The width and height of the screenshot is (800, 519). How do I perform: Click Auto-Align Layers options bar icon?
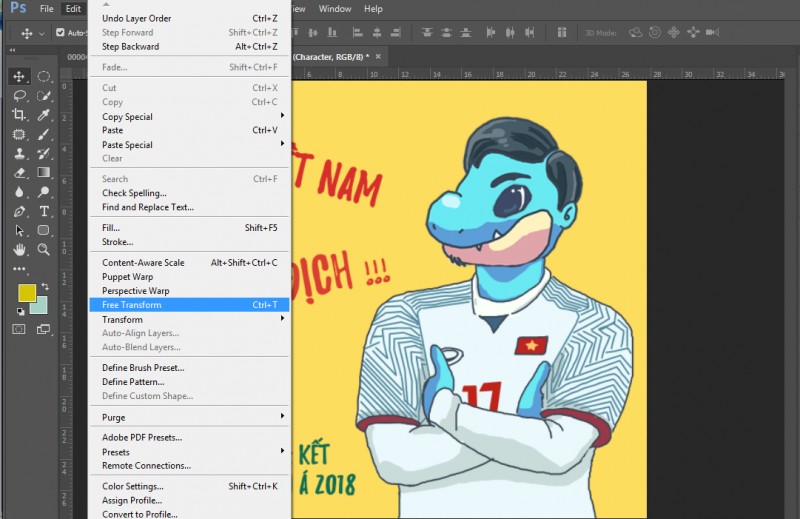[x=562, y=33]
